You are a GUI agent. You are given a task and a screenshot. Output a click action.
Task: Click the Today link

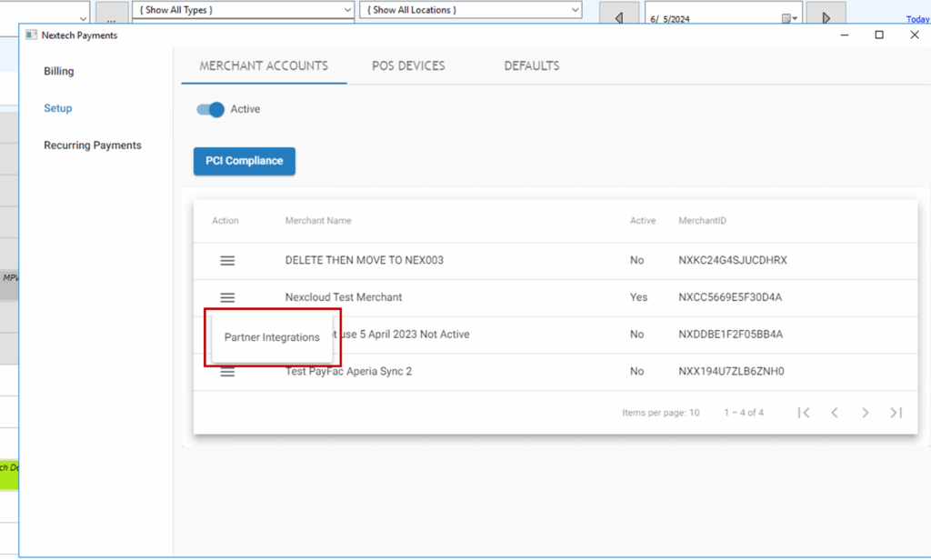pyautogui.click(x=917, y=19)
